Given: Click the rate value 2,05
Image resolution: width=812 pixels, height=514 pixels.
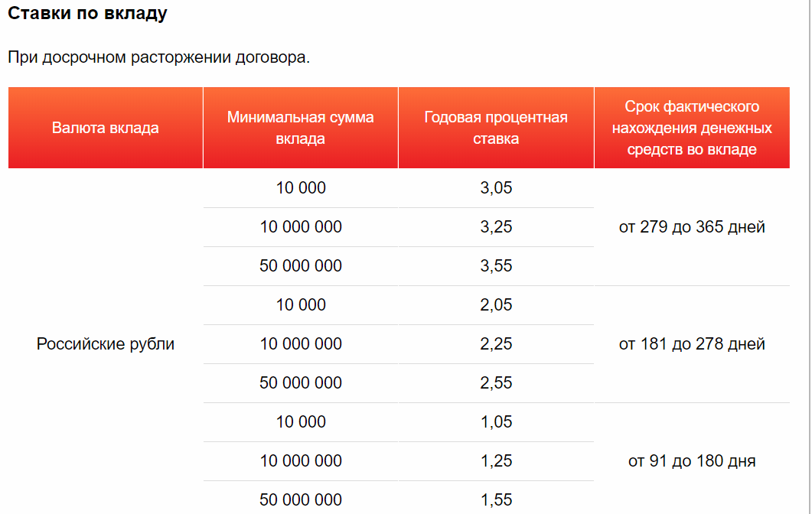Looking at the screenshot, I should pyautogui.click(x=496, y=305).
